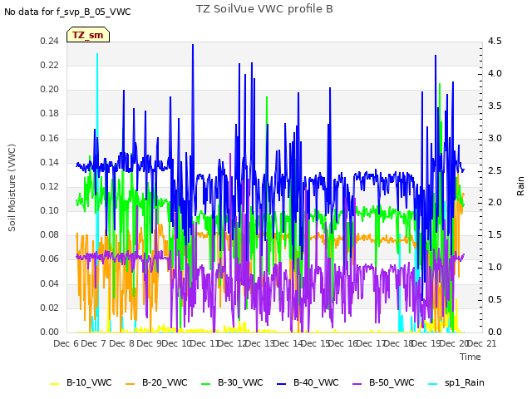The image size is (532, 399).
Task: Click the yellow B-10_VWC legend swatch
Action: coord(55,383)
